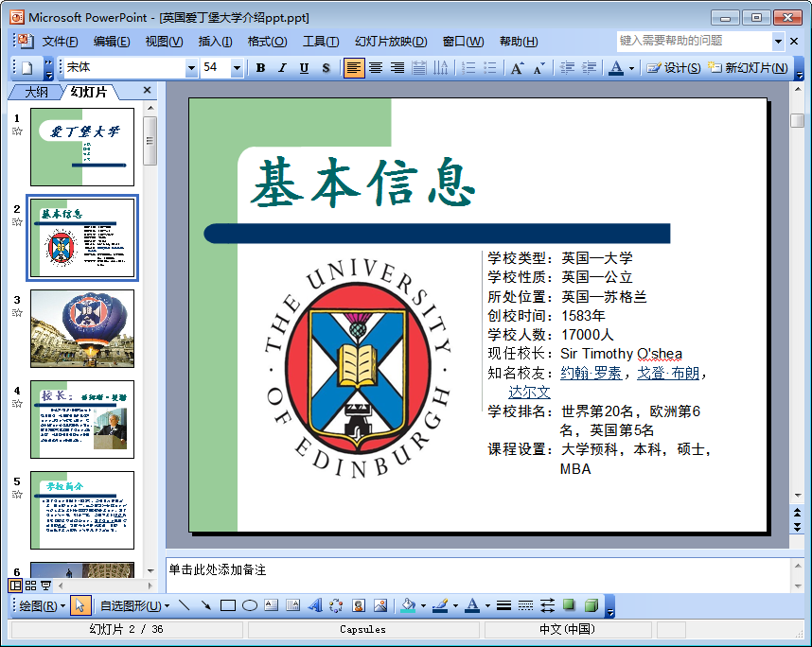Viewport: 812px width, 647px height.
Task: Open the line color dropdown arrow
Action: click(456, 605)
